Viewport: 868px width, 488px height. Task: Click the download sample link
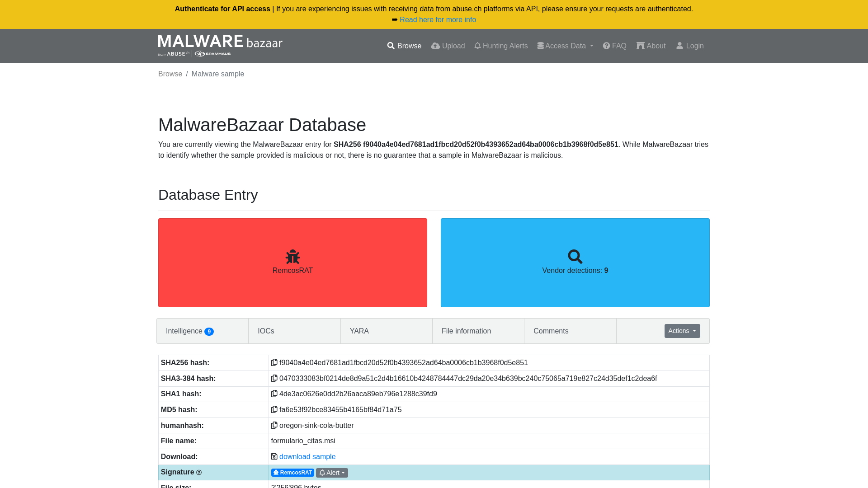(x=307, y=456)
